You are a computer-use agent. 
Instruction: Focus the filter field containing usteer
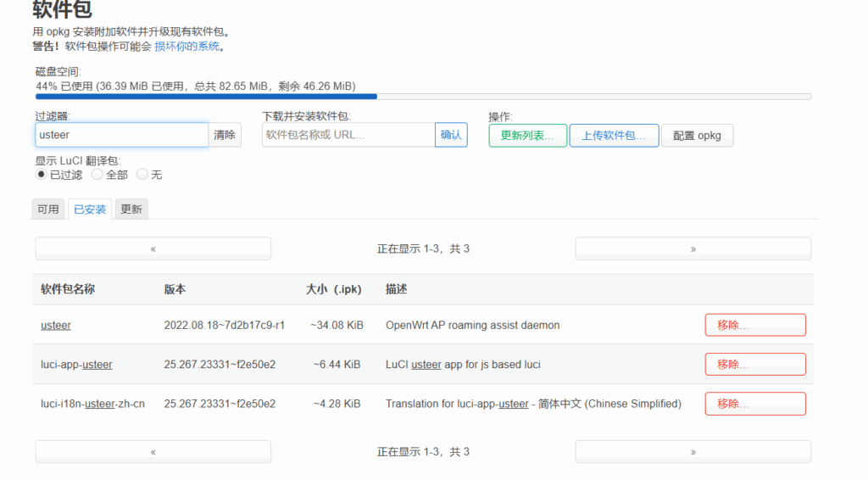click(121, 135)
